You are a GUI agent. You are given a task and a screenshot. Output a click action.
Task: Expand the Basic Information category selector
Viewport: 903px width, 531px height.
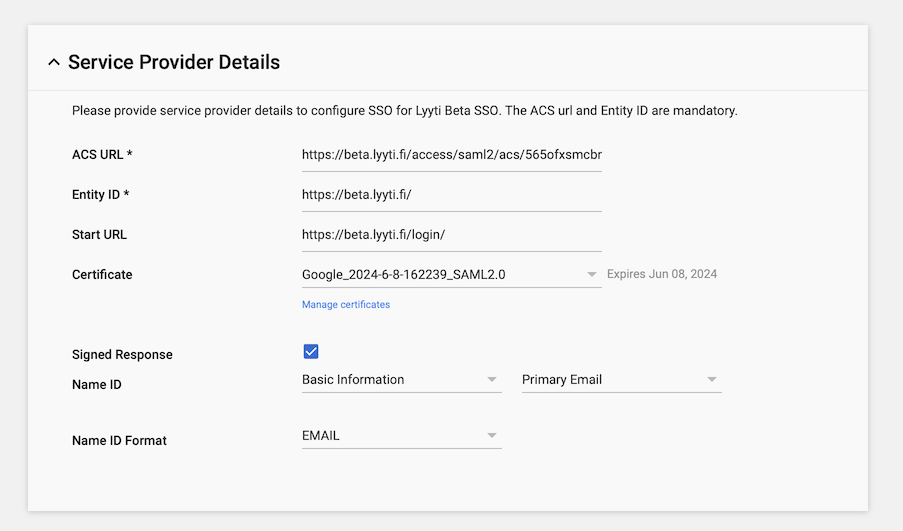(x=390, y=380)
